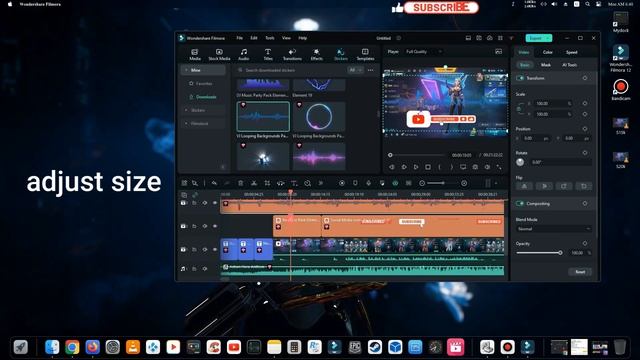The width and height of the screenshot is (640, 360).
Task: Click the Opacity keyframe diamond
Action: [585, 243]
